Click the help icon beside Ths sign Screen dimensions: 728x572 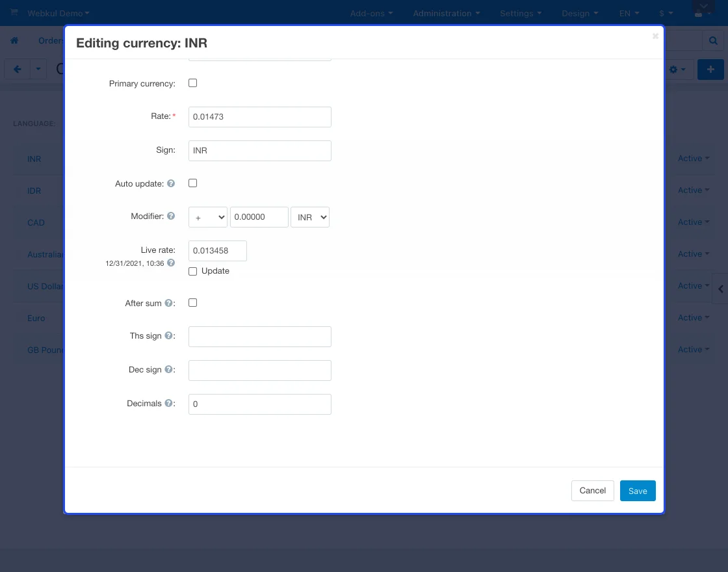(x=168, y=336)
